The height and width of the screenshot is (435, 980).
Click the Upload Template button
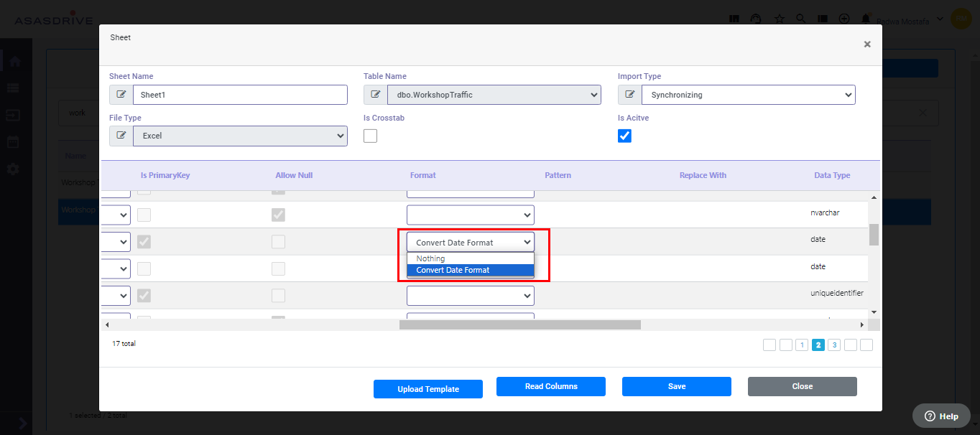coord(427,388)
